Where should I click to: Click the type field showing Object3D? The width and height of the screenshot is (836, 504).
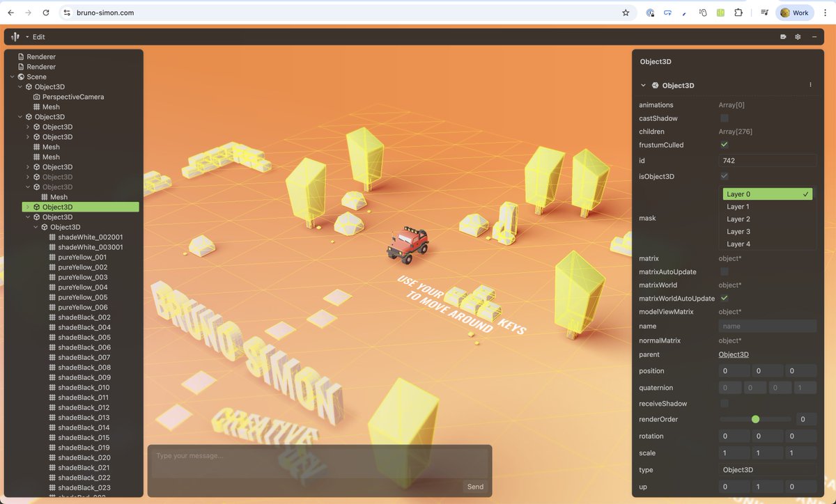click(x=768, y=470)
